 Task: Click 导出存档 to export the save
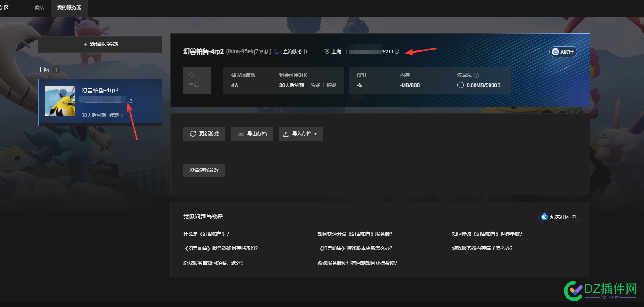tap(252, 134)
